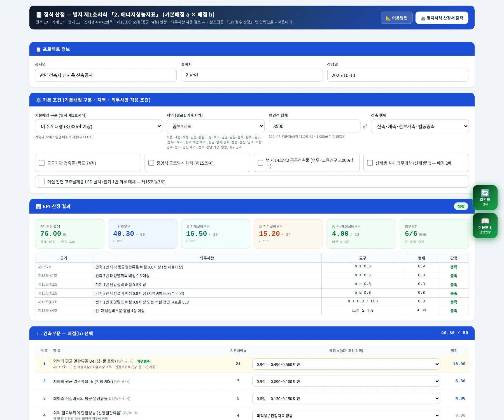This screenshot has width=504, height=420.
Task: Enable 중앙식 공조방식 채택 checkbox
Action: click(151, 163)
